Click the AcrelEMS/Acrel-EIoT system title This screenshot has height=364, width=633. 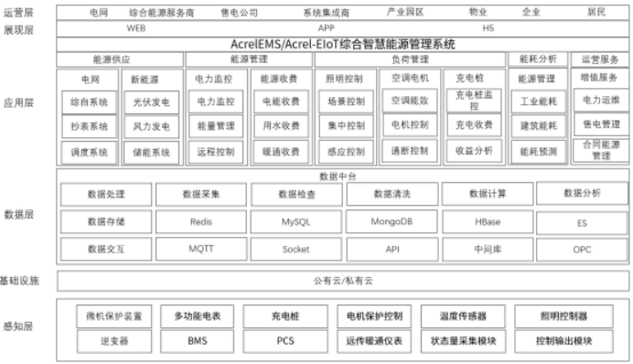tap(343, 44)
